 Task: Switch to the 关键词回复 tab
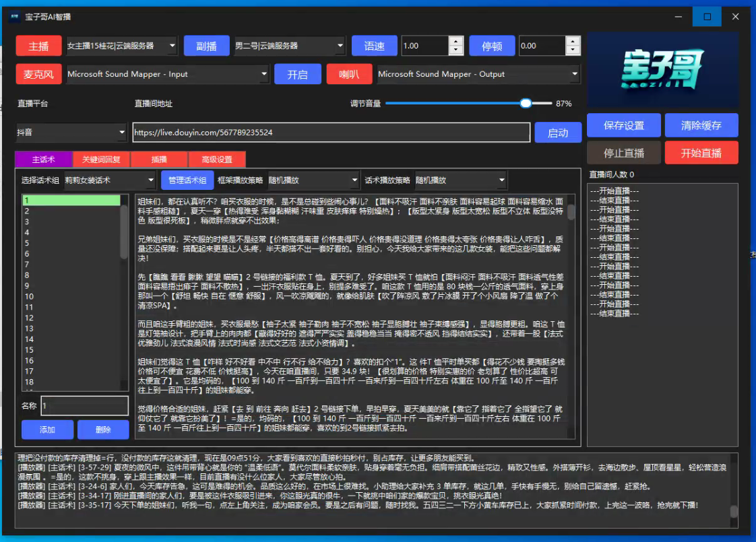101,160
